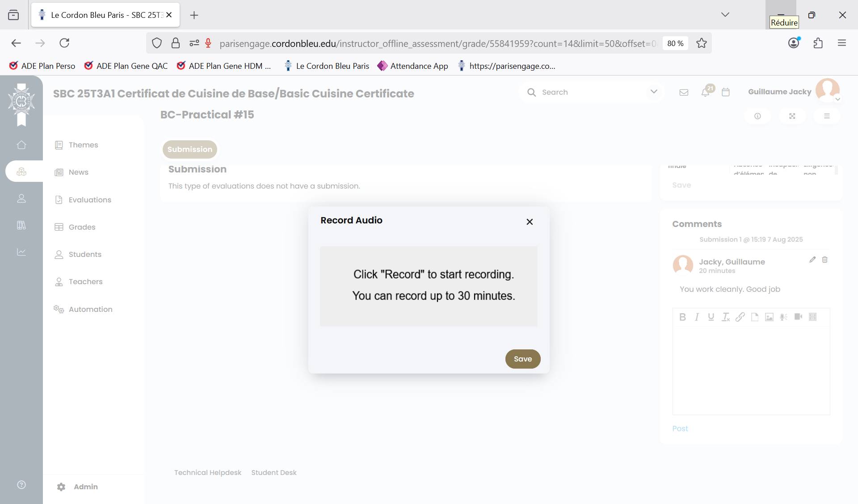This screenshot has width=858, height=504.
Task: Click the record video camera icon in editor
Action: click(798, 317)
